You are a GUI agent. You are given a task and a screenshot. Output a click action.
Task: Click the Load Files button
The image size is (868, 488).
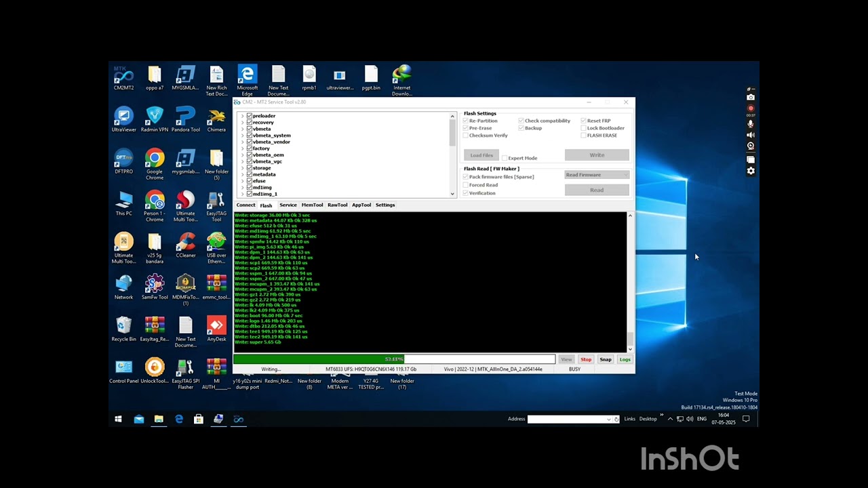click(x=481, y=155)
